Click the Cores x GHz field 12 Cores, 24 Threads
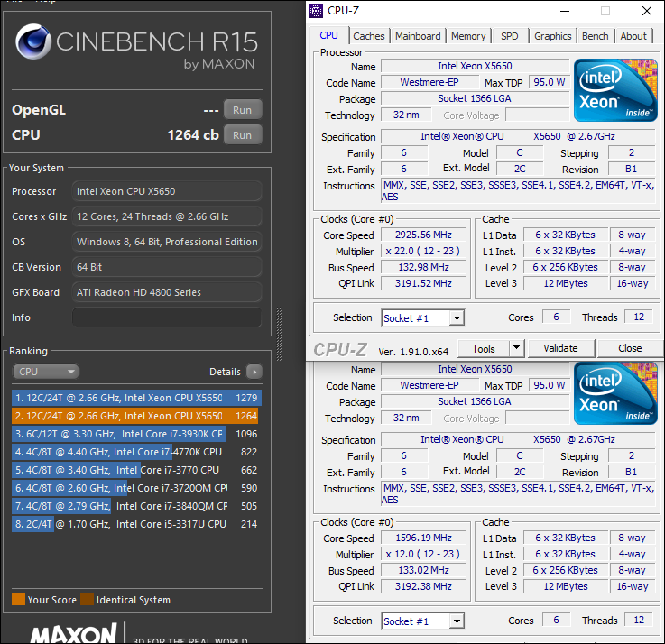The height and width of the screenshot is (644, 665). 167,216
